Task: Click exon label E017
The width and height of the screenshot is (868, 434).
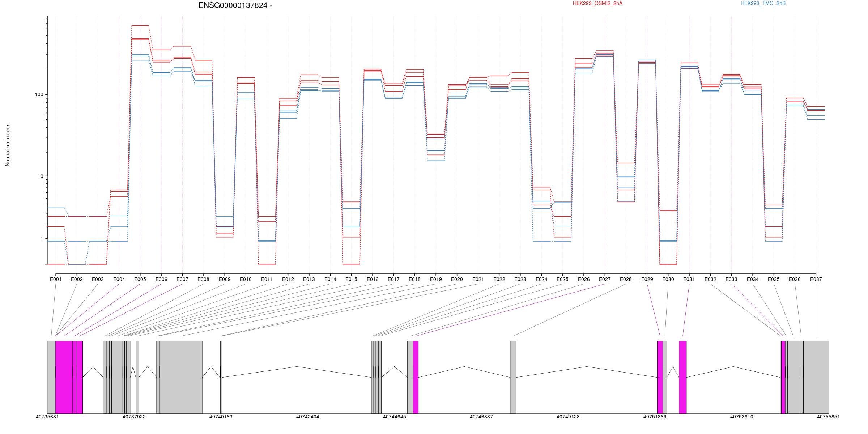Action: click(393, 279)
